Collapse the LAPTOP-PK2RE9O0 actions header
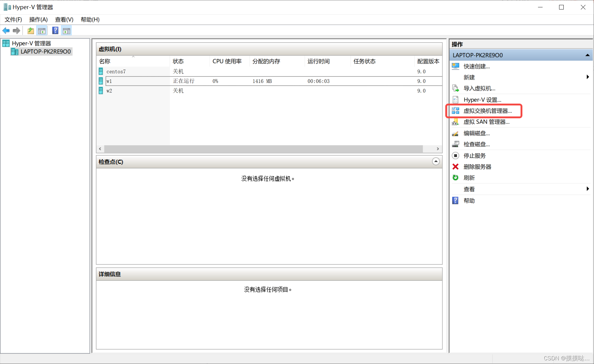Screen dimensions: 594x364 (x=587, y=55)
